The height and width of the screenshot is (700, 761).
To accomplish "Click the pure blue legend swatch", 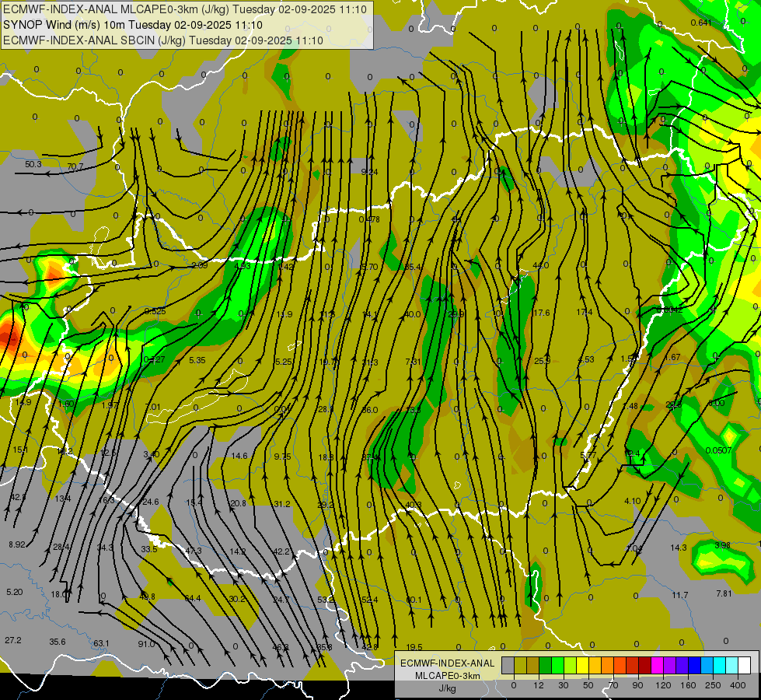I will [694, 665].
